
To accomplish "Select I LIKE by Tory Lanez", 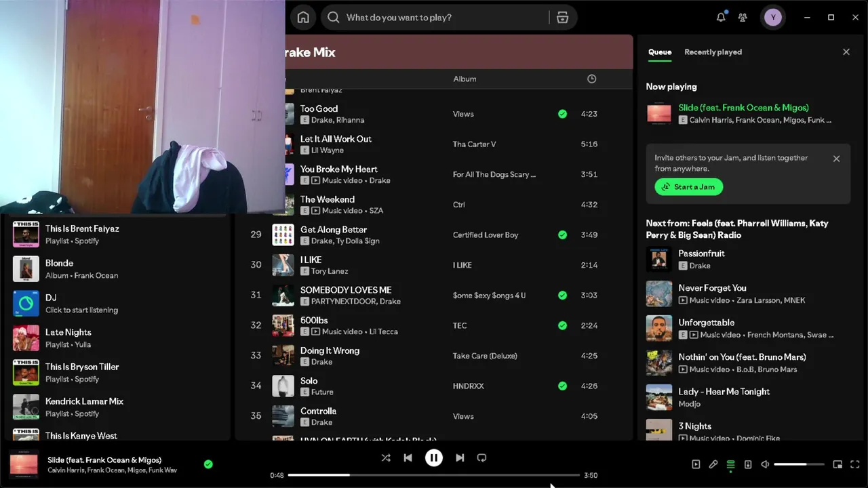I will pos(311,260).
